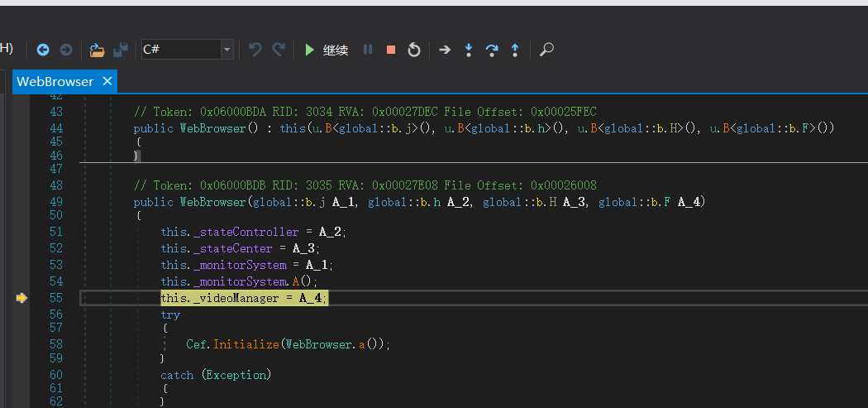Step Over with the curved arrow icon
868x408 pixels.
pyautogui.click(x=492, y=50)
